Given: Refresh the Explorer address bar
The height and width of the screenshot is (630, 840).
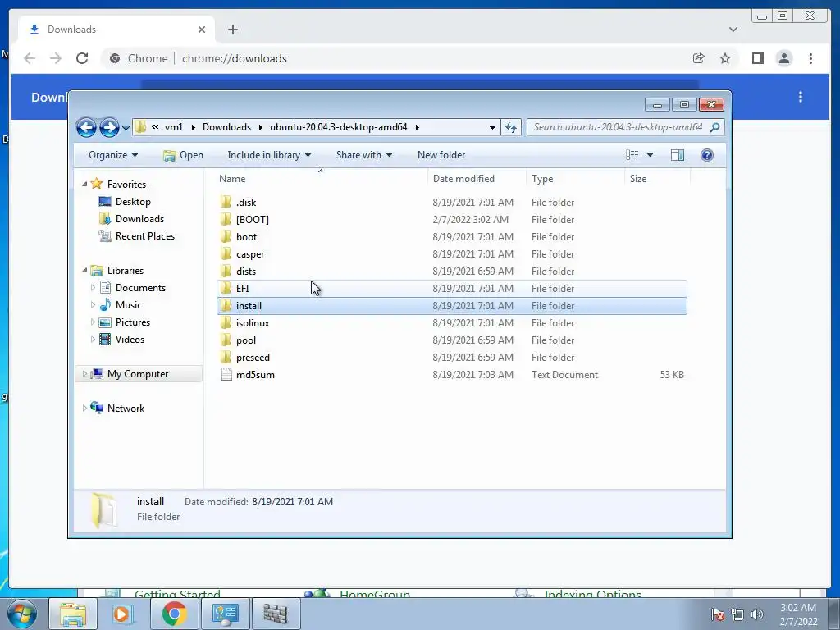Looking at the screenshot, I should [x=511, y=127].
